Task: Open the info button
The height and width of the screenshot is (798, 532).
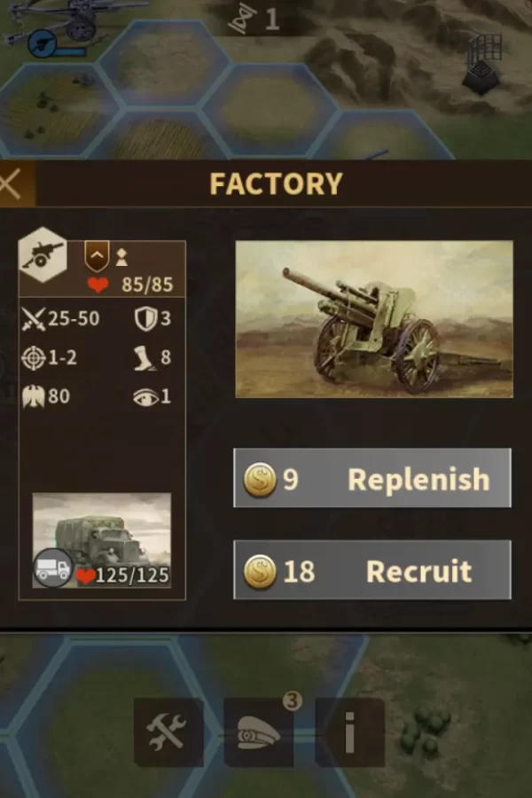Action: (x=349, y=731)
